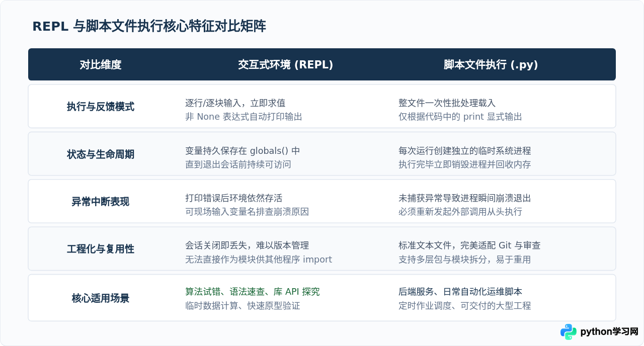Screen dimensions: 644x346
Task: Click the 'python学习网' label
Action: point(609,332)
